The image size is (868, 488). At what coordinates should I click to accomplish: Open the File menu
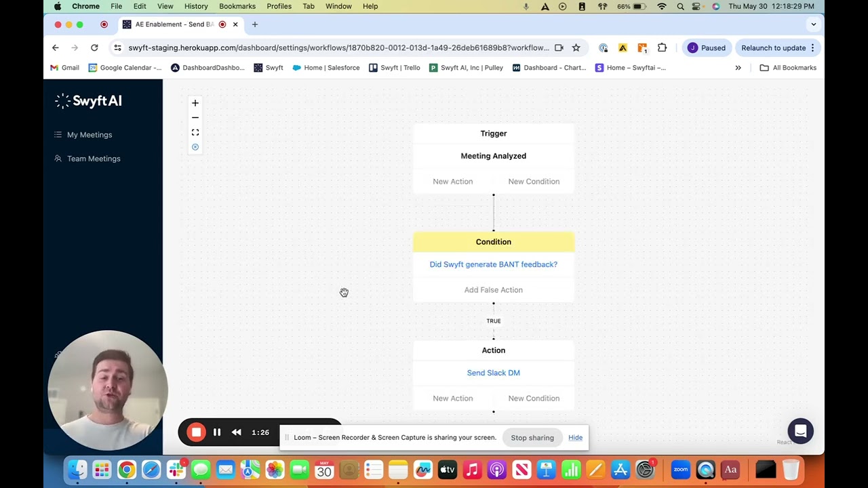117,6
